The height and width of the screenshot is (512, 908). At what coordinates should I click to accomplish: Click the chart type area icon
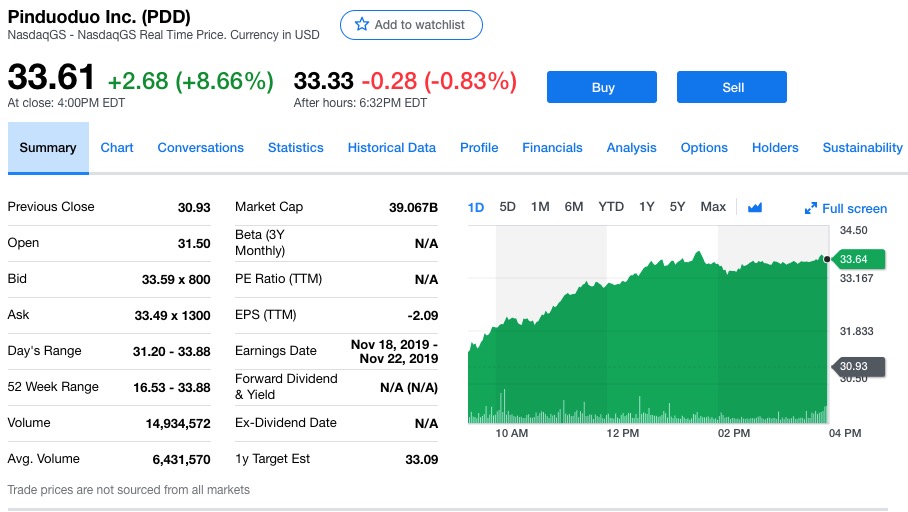[755, 207]
